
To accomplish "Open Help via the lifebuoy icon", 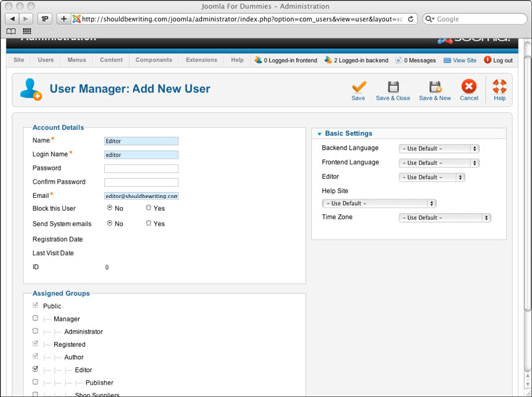I will [500, 86].
